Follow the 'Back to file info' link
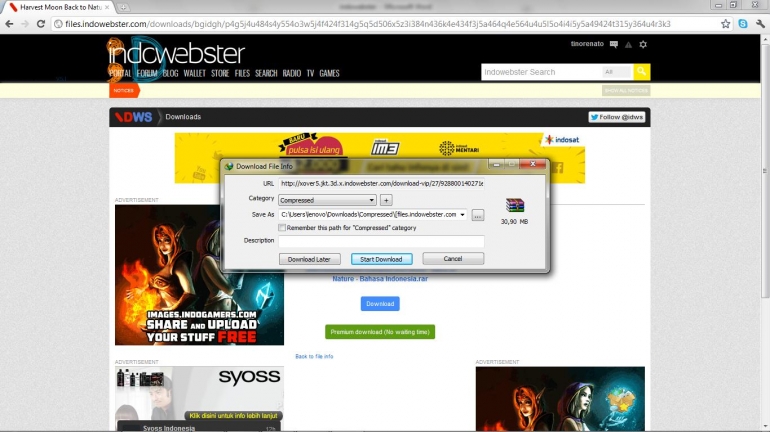770x432 pixels. coord(314,356)
